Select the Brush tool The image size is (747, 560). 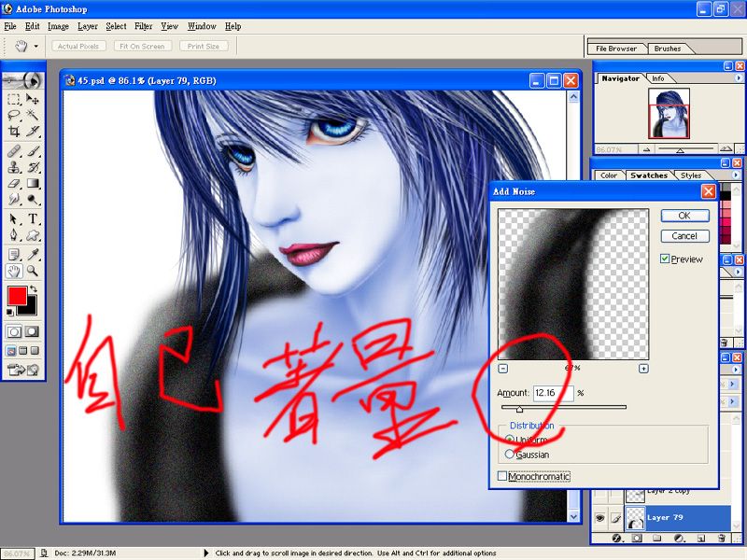(x=33, y=151)
